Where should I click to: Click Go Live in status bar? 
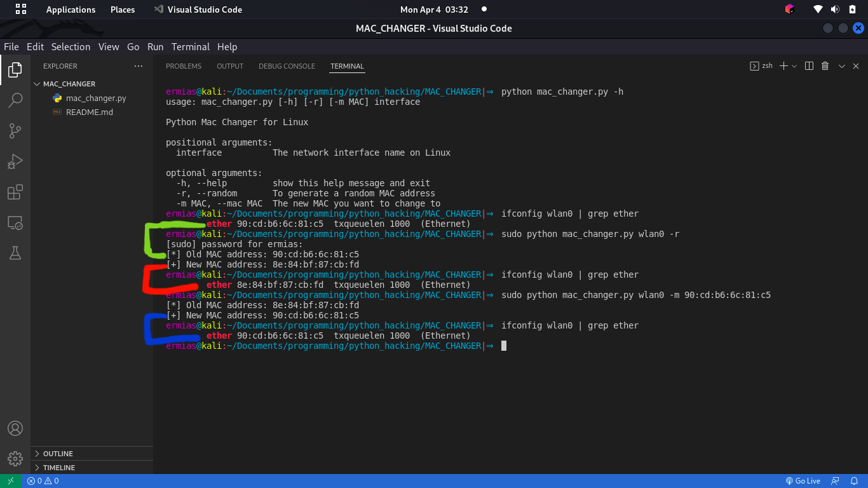(803, 481)
